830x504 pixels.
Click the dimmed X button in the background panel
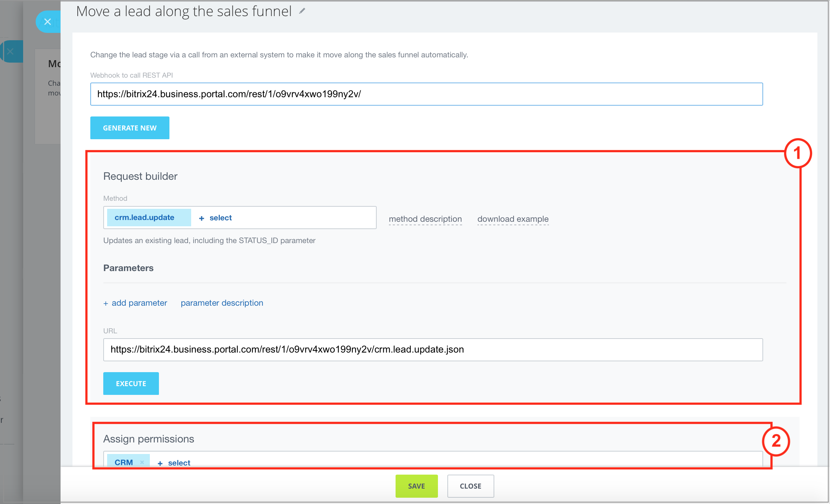11,52
